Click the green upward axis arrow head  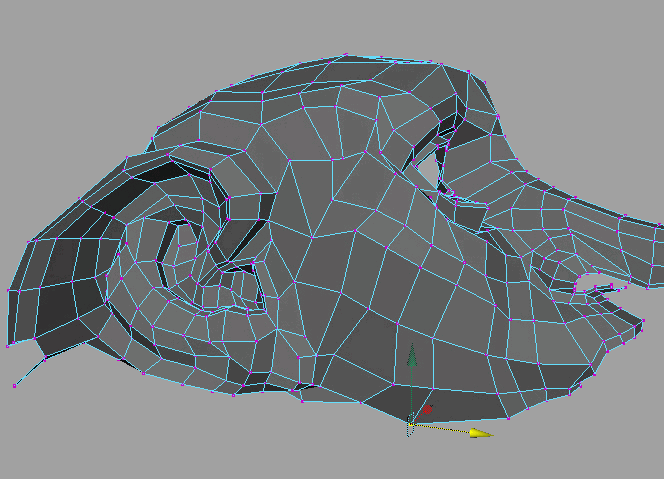[x=410, y=355]
